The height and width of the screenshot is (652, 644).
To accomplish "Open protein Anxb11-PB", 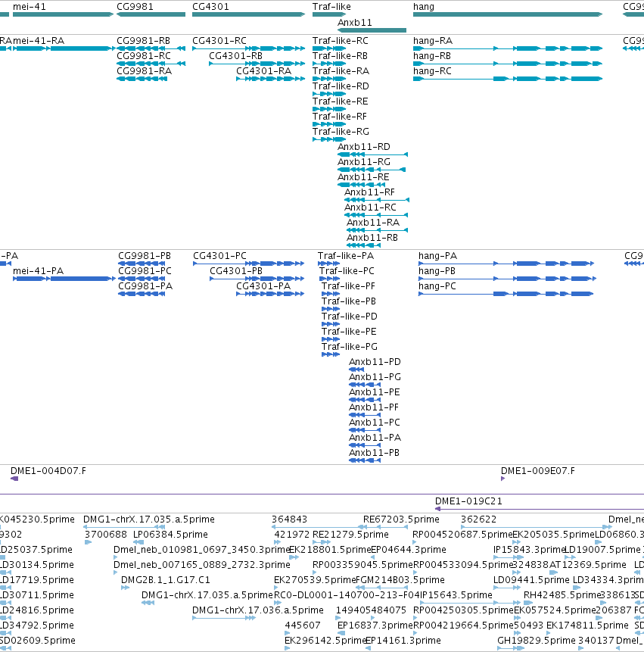I will click(365, 460).
